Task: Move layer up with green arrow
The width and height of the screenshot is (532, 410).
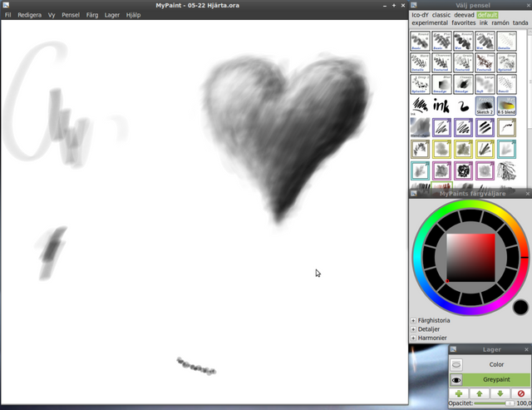Action: [480, 393]
